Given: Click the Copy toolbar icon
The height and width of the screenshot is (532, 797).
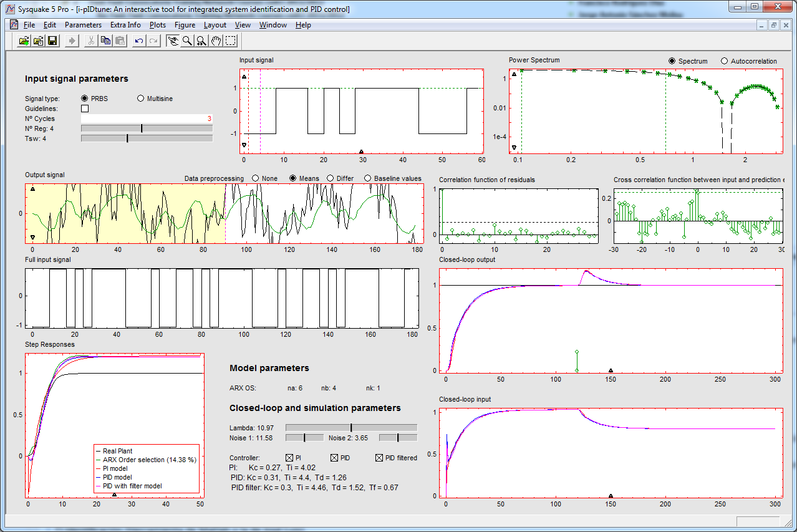Looking at the screenshot, I should click(x=105, y=41).
